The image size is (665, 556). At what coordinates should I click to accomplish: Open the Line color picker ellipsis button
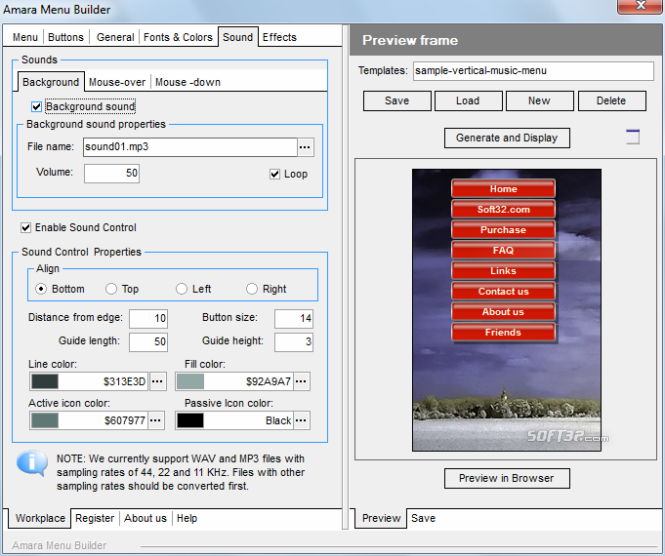[157, 381]
